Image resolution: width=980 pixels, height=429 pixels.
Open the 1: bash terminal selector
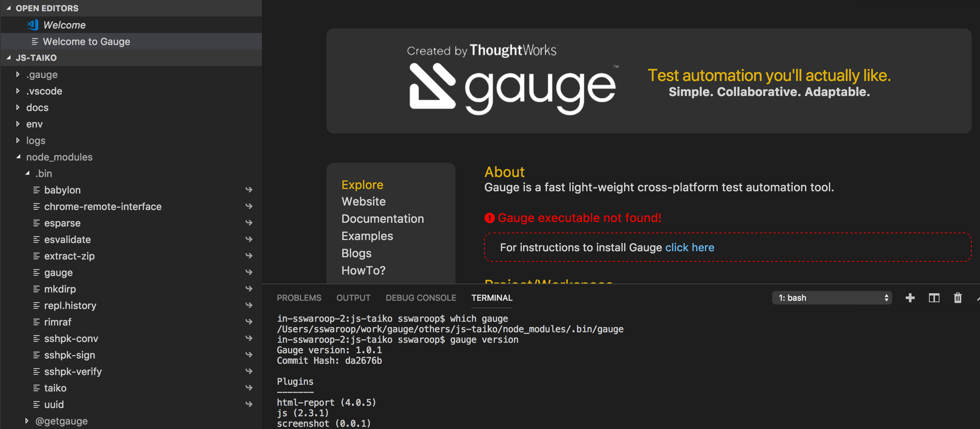point(832,298)
